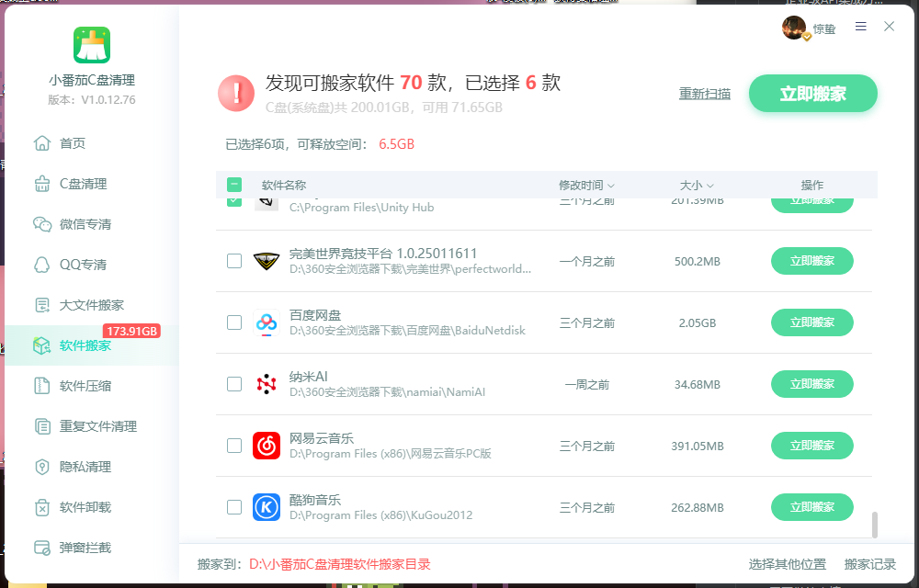Viewport: 919px width, 588px height.
Task: Click the destination path D:\小番茄C盘清理软件搬家目录
Action: 340,564
